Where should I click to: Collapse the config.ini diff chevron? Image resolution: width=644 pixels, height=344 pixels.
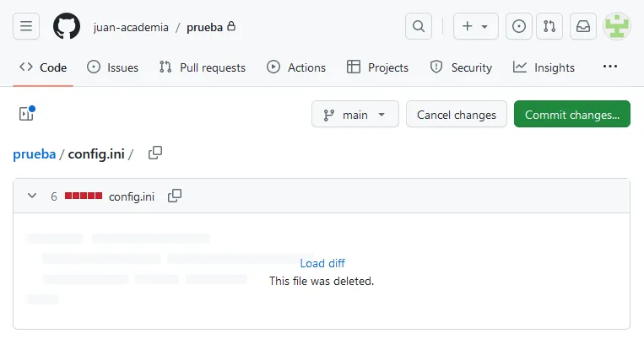coord(32,196)
